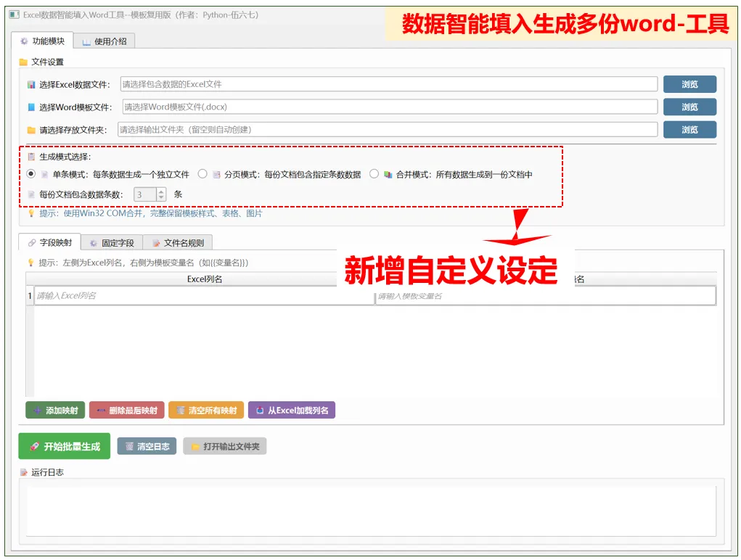Click the books icon beside 合并模式
This screenshot has width=741, height=560.
[388, 175]
